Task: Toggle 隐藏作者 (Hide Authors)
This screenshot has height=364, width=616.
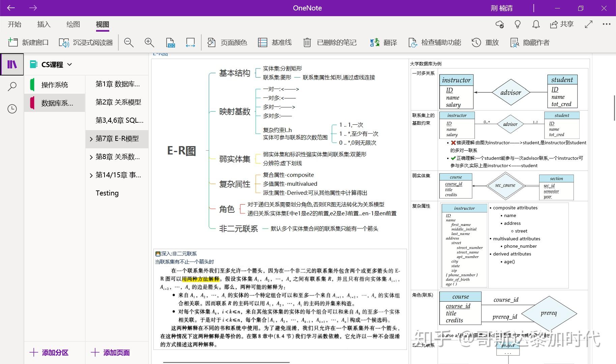Action: (530, 42)
